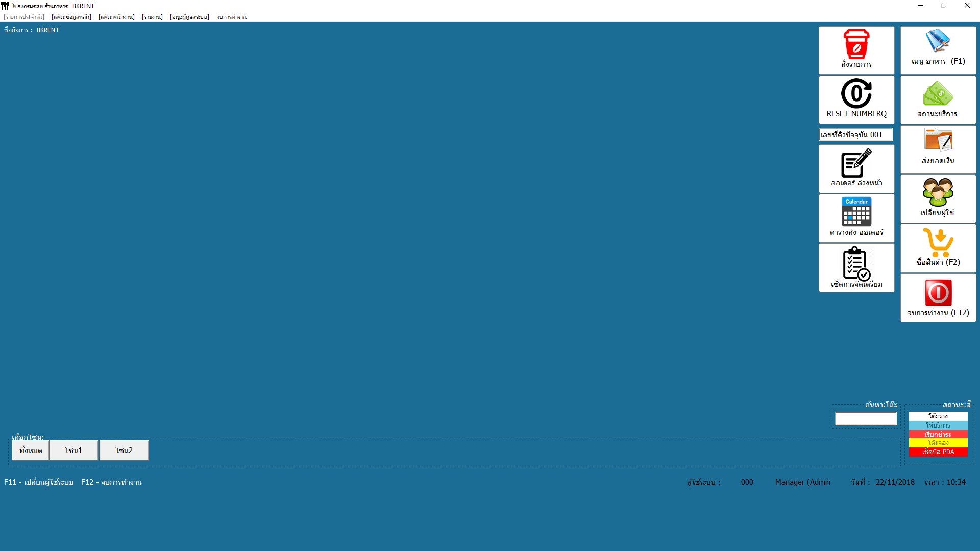
Task: Click the ค้นหา:โต๊ะ search field
Action: tap(866, 419)
